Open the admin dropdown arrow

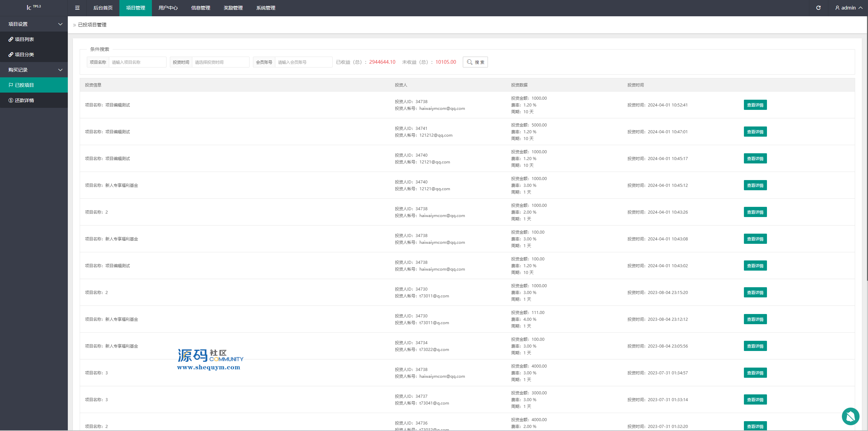pyautogui.click(x=861, y=8)
